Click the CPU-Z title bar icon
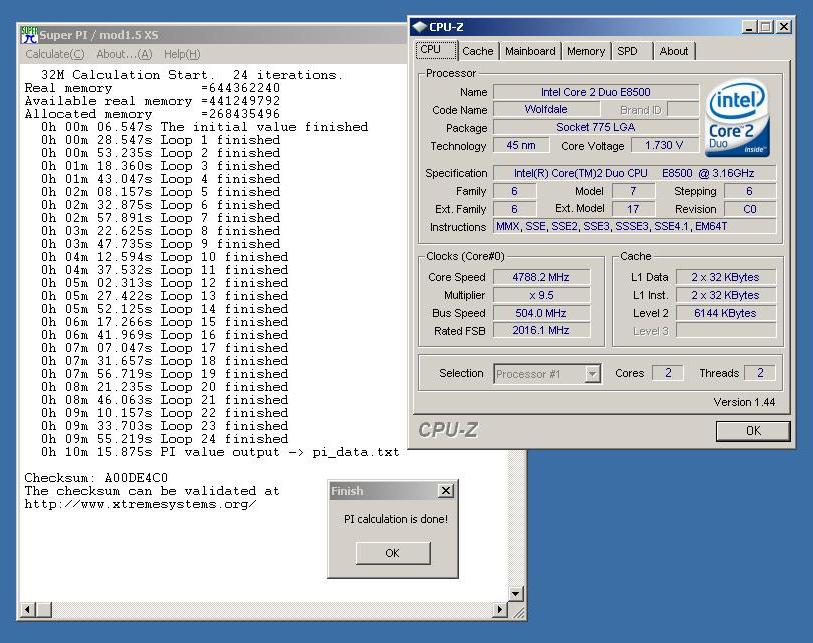Viewport: 813px width, 643px height. 419,26
